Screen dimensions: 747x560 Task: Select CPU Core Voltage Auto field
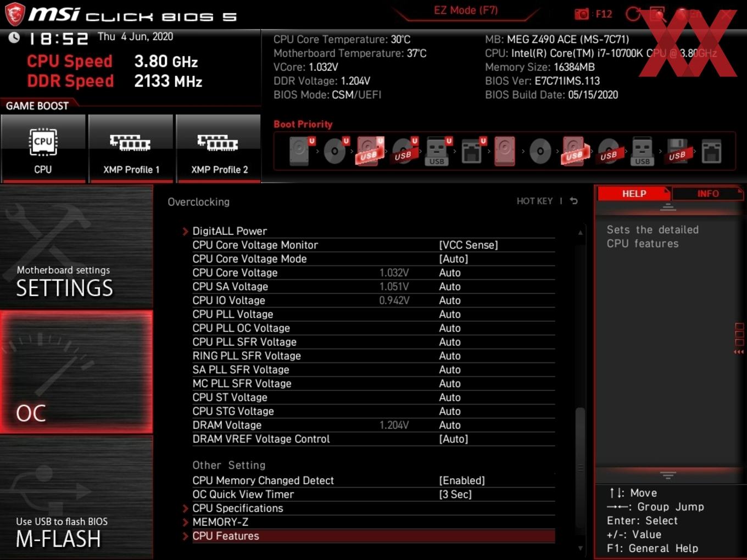pos(450,273)
